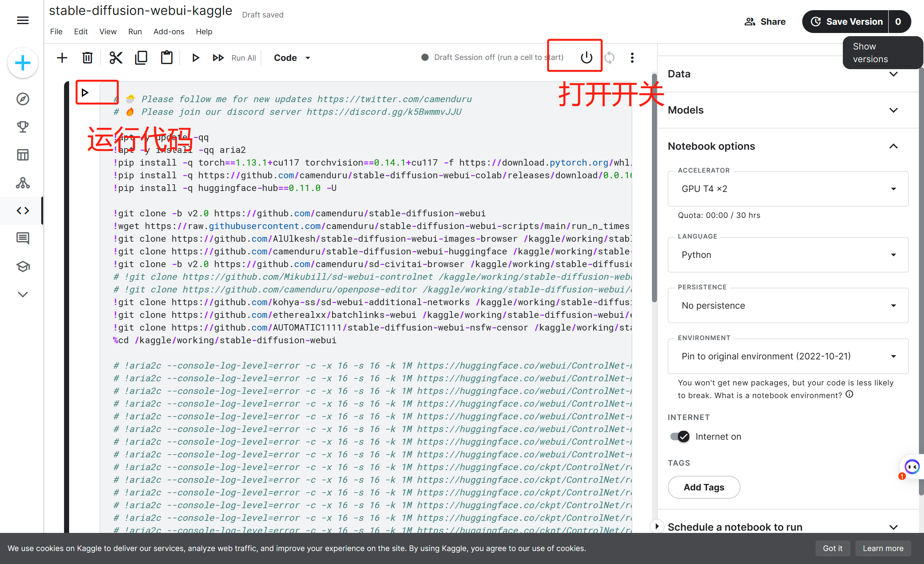The width and height of the screenshot is (924, 564).
Task: Run the current cell from toolbar
Action: coord(195,58)
